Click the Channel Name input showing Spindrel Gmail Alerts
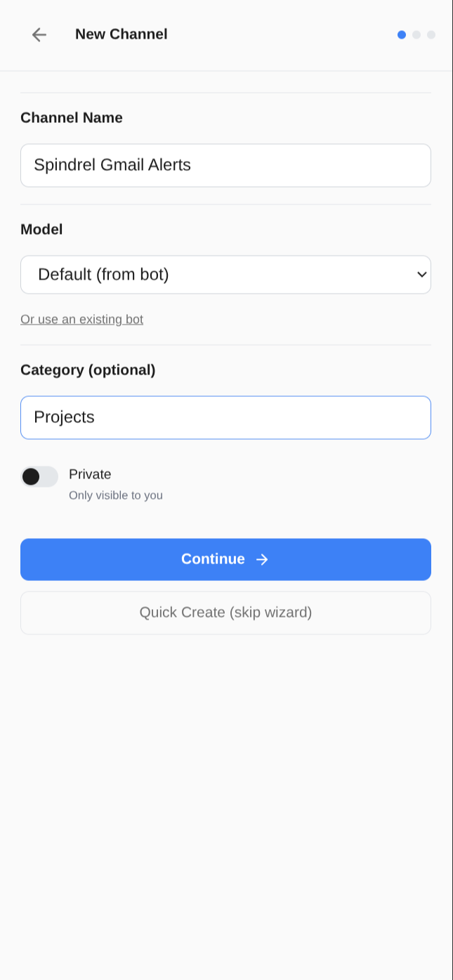The width and height of the screenshot is (453, 980). [x=225, y=165]
